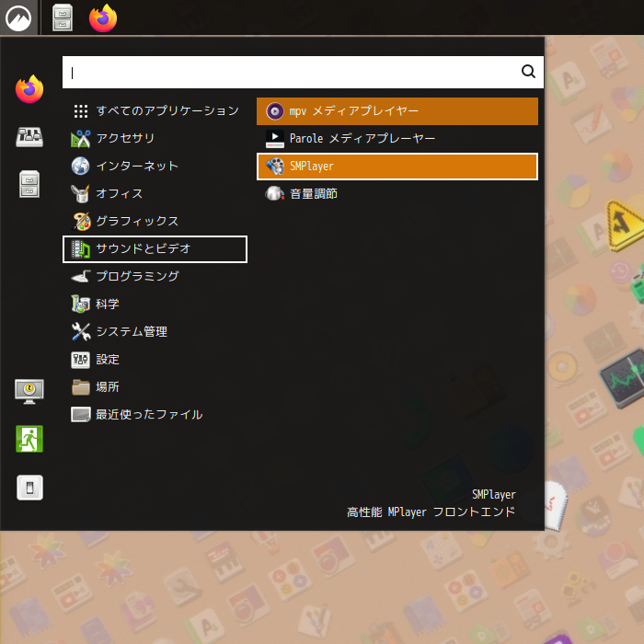This screenshot has height=644, width=644.
Task: Click the SMPlayer film reel icon
Action: [275, 167]
